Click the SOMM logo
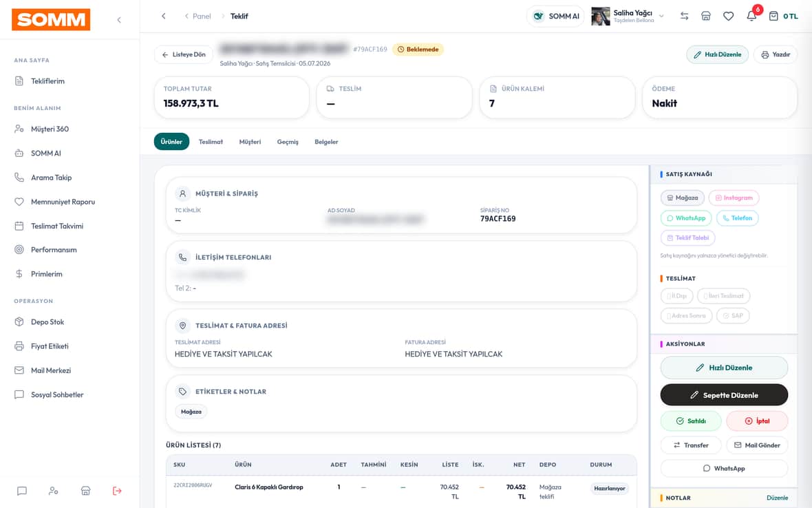 [51, 20]
